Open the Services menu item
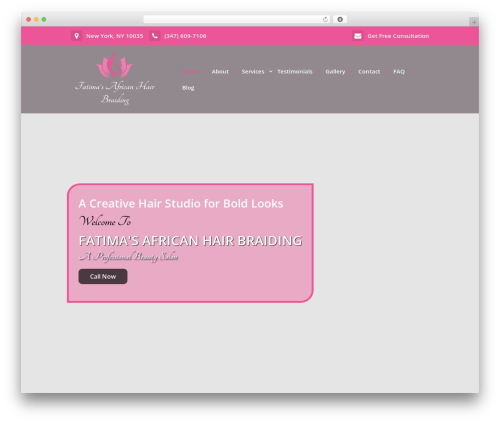This screenshot has height=423, width=500. 253,72
